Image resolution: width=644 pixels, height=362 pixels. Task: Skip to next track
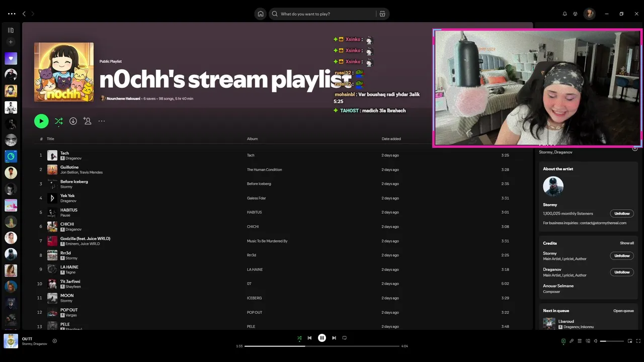pyautogui.click(x=334, y=338)
